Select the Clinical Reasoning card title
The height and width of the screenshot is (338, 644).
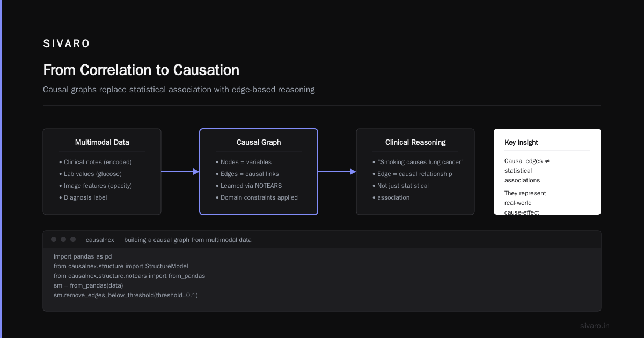(x=415, y=142)
